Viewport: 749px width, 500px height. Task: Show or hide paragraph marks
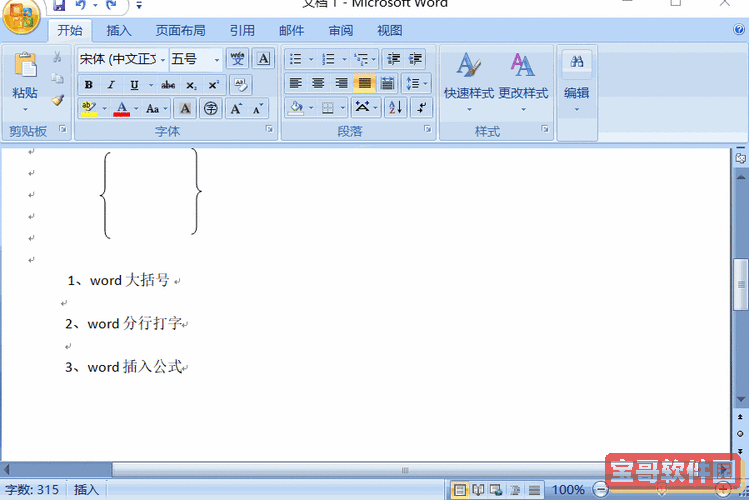pyautogui.click(x=421, y=107)
